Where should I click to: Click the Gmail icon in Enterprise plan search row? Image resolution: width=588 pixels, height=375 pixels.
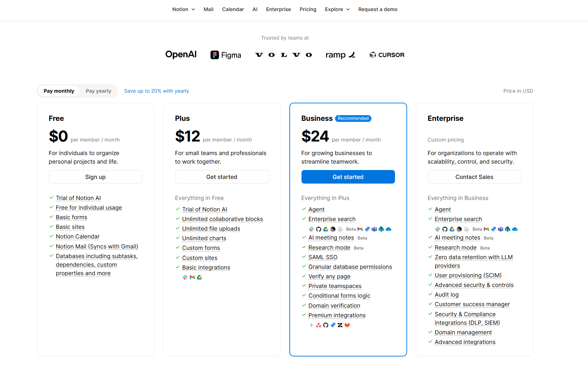pos(486,229)
